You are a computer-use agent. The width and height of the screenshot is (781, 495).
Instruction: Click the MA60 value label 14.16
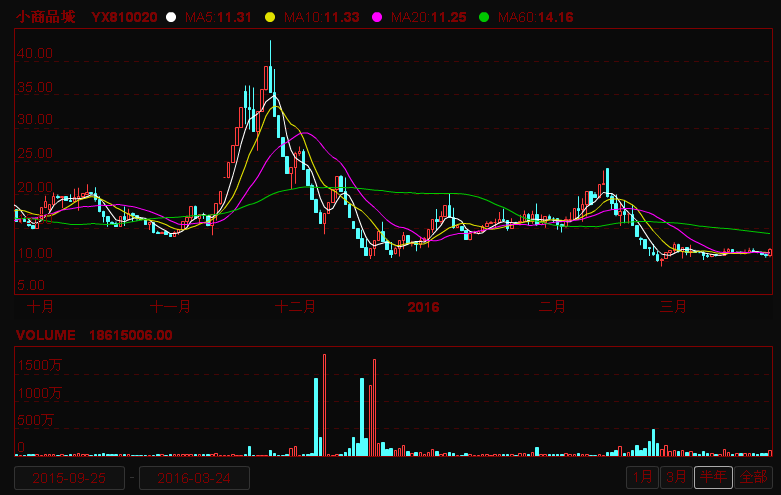coord(555,18)
